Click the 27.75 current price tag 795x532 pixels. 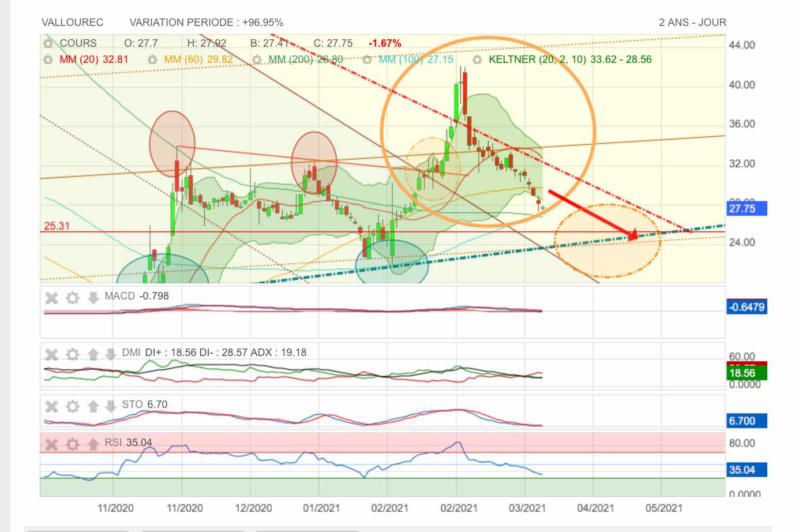click(747, 208)
